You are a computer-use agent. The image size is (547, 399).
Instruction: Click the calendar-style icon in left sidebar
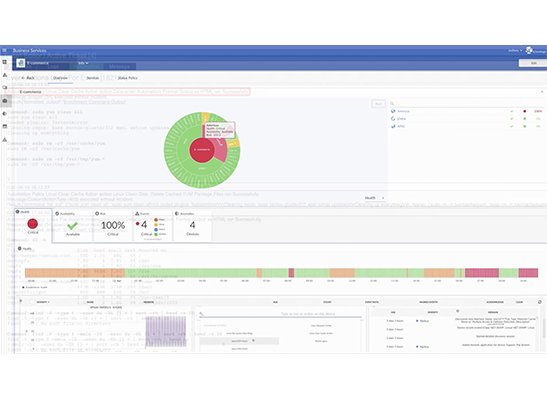pos(5,126)
